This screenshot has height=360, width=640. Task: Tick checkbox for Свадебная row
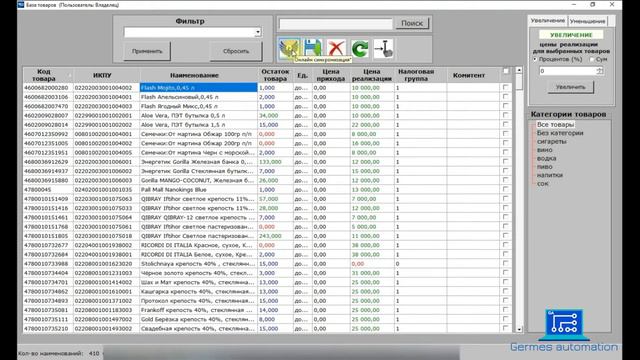pyautogui.click(x=505, y=328)
